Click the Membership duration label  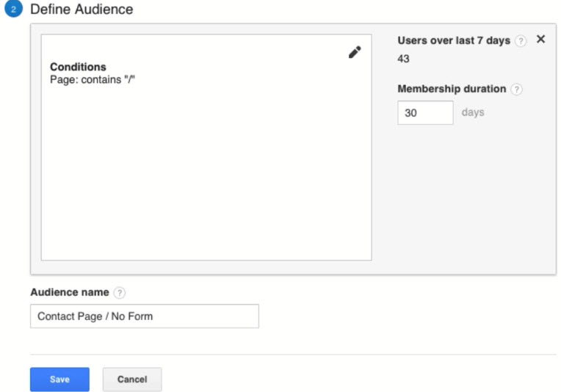coord(452,89)
